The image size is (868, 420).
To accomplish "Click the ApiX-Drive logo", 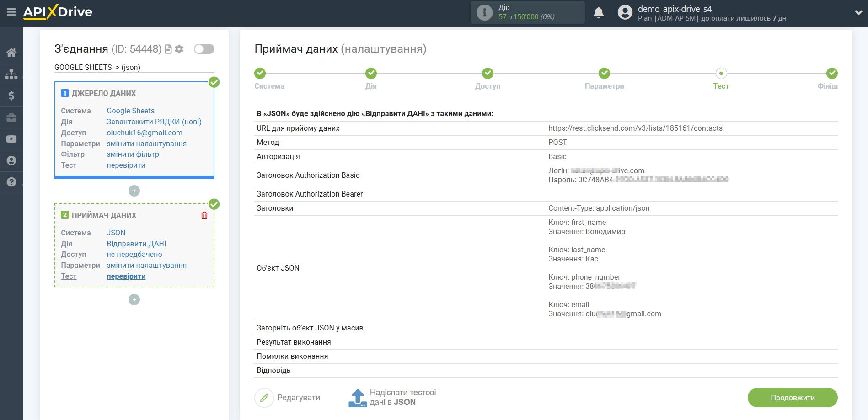I will coord(58,12).
